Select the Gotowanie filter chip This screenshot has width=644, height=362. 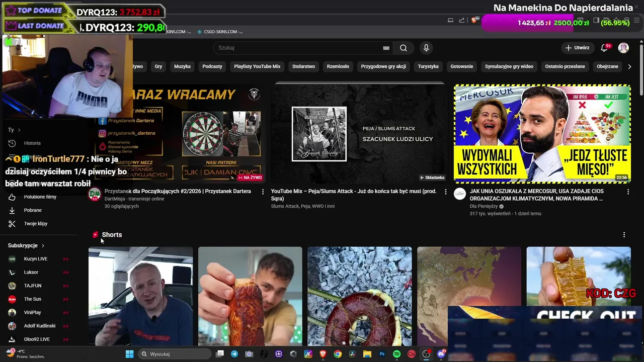462,66
